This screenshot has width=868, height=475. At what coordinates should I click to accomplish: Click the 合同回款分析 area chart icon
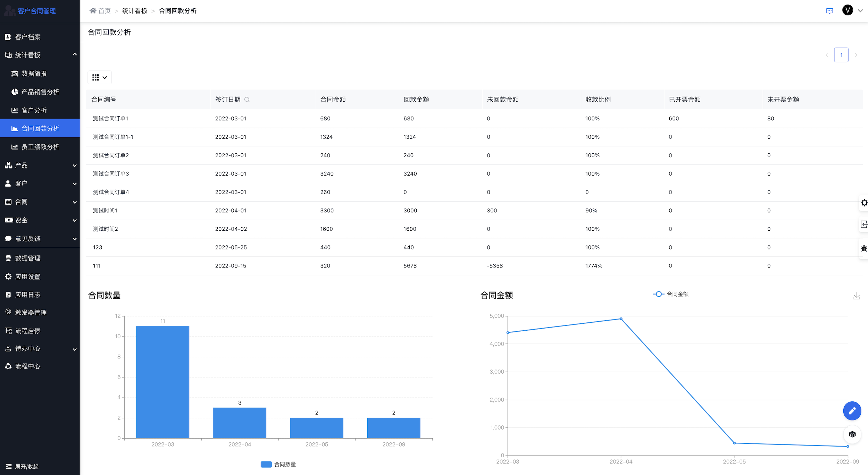point(15,128)
